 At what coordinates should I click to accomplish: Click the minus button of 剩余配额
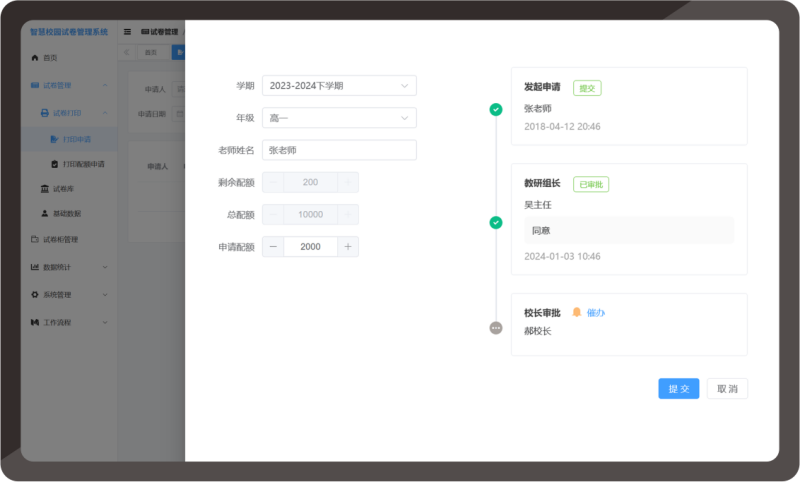pos(273,182)
